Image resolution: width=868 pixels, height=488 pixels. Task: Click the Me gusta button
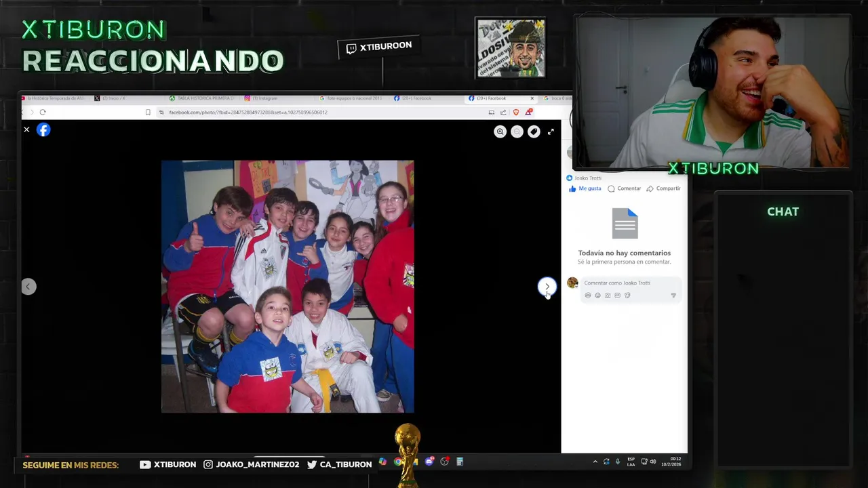585,188
